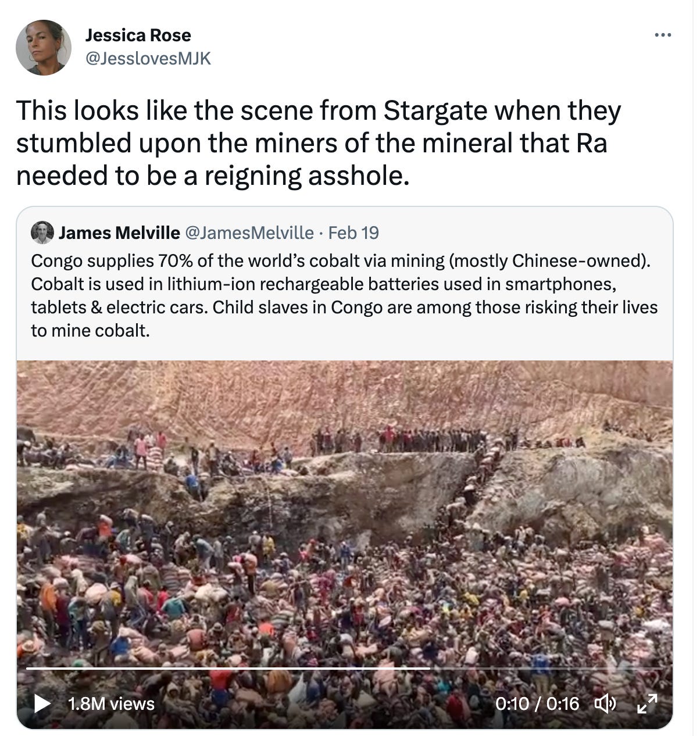The height and width of the screenshot is (736, 700).
Task: Seek on the video progress bar
Action: point(349,669)
